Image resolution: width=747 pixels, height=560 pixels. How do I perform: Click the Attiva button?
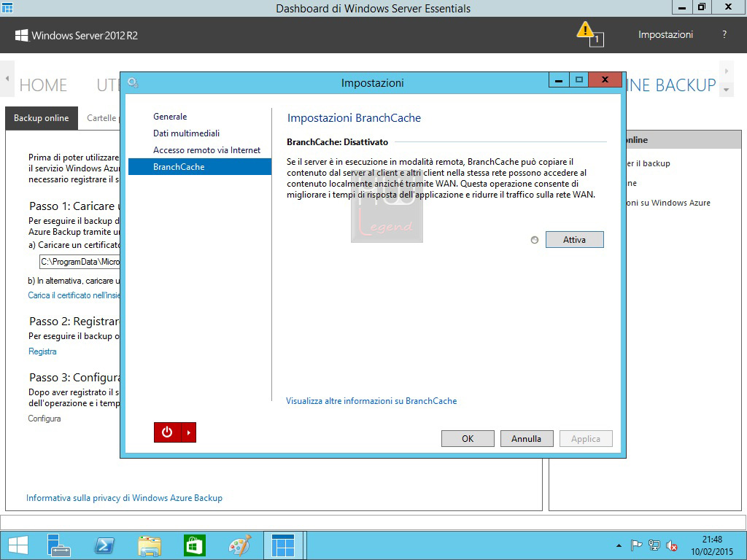(x=575, y=239)
